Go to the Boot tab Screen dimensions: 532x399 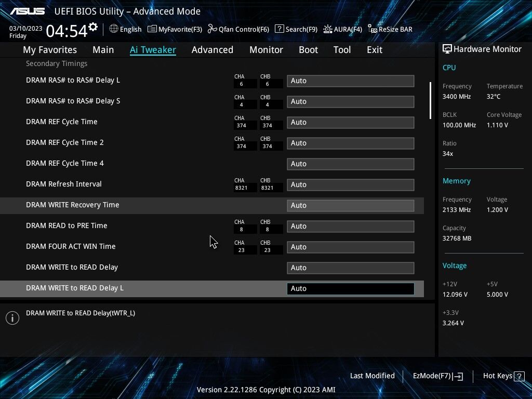click(x=308, y=50)
